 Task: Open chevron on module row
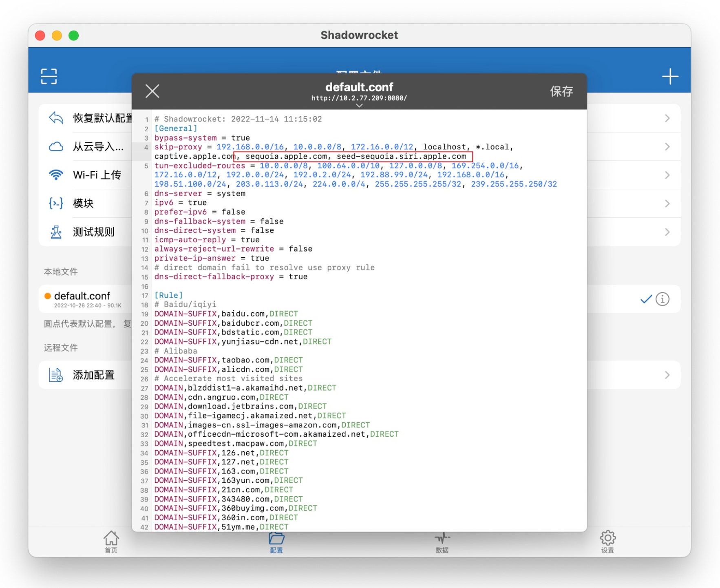tap(667, 203)
